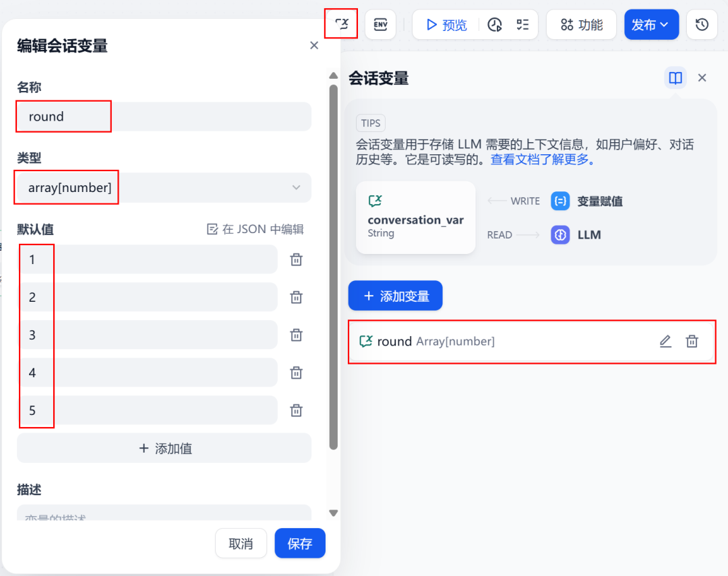
Task: Expand the 发布 publish dropdown
Action: pyautogui.click(x=651, y=25)
